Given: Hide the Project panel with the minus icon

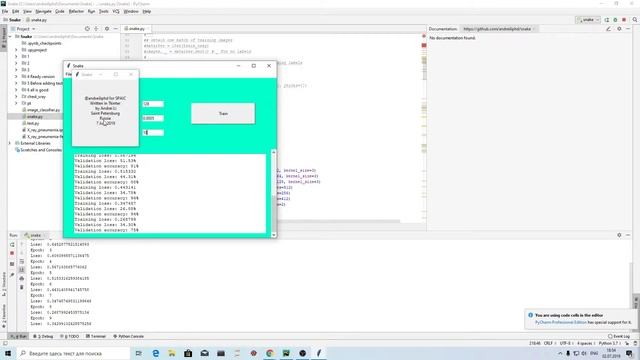Looking at the screenshot, I should click(116, 29).
